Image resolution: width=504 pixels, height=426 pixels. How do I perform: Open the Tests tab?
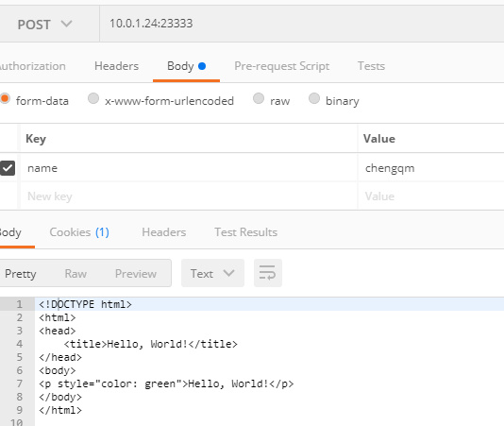[x=371, y=66]
